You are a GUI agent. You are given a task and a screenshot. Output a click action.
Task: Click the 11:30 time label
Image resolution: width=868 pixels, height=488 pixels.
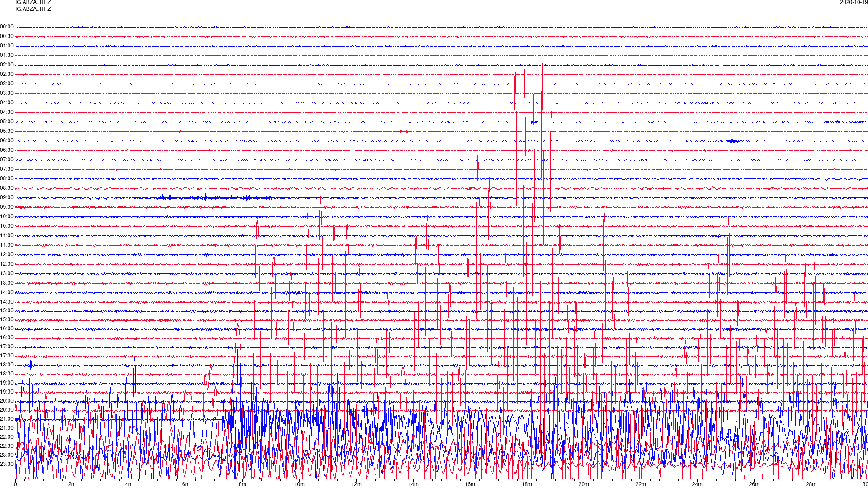point(7,245)
